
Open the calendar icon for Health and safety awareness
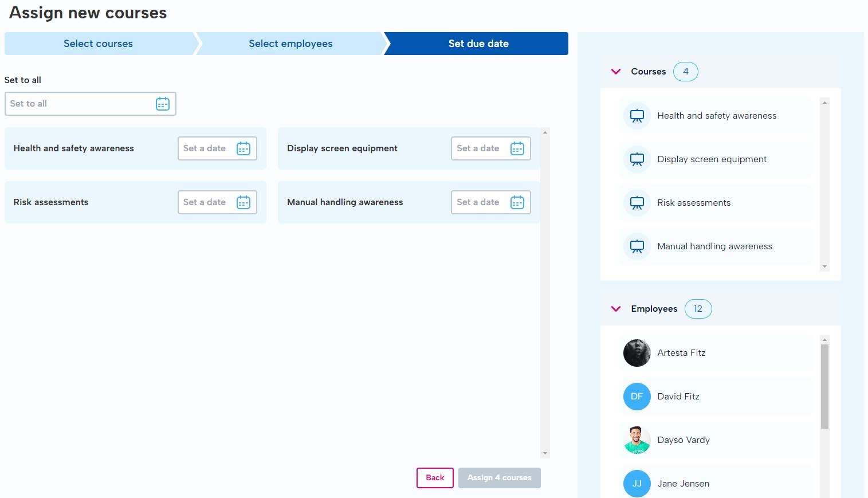243,148
